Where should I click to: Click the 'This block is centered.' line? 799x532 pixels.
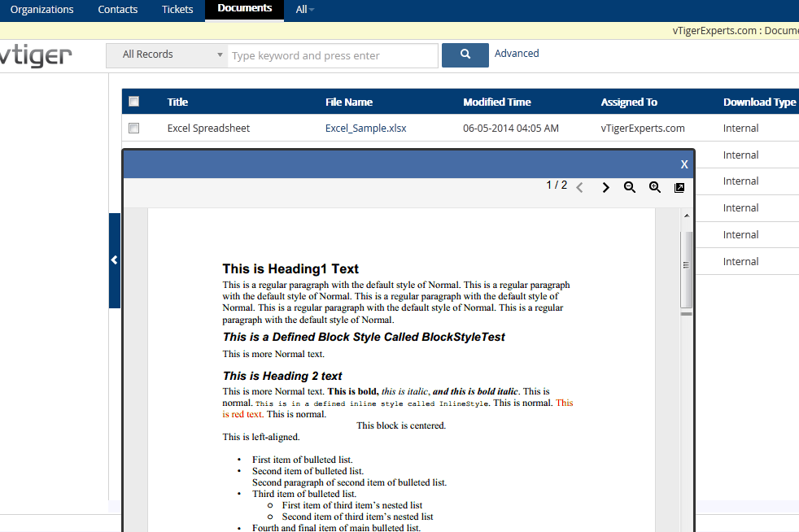[x=401, y=425]
